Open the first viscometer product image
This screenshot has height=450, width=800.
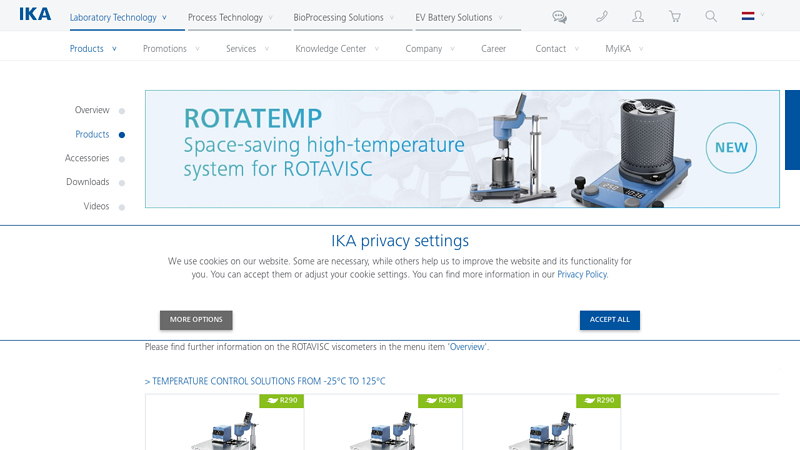click(224, 430)
